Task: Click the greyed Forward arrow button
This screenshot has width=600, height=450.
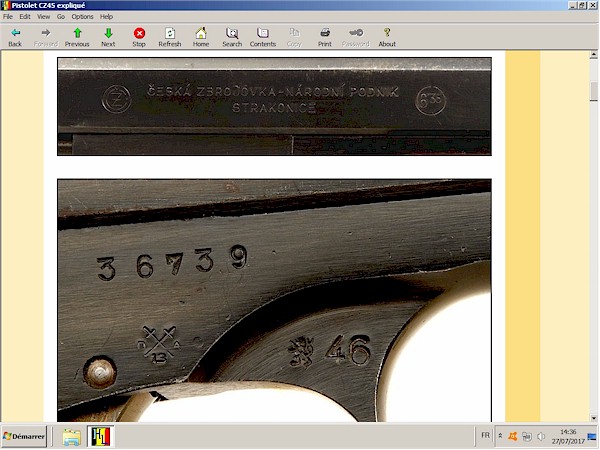Action: (x=46, y=37)
